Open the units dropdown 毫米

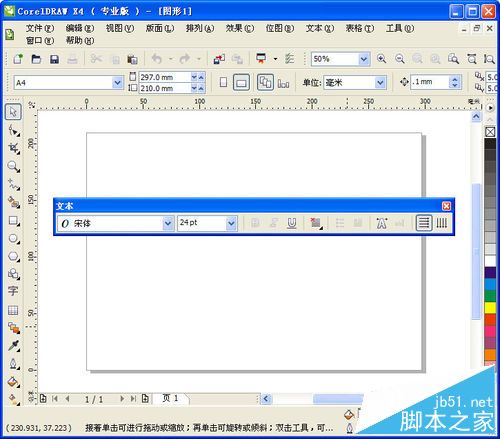click(x=380, y=82)
